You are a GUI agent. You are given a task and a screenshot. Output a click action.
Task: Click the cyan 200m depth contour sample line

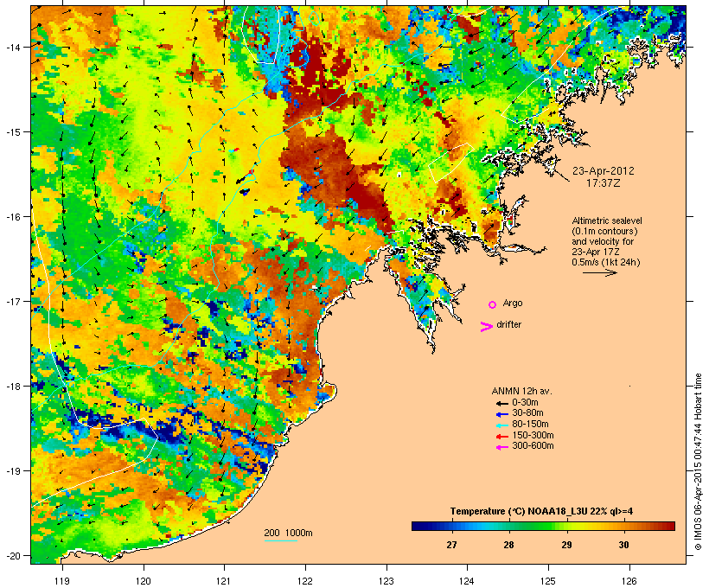(281, 540)
